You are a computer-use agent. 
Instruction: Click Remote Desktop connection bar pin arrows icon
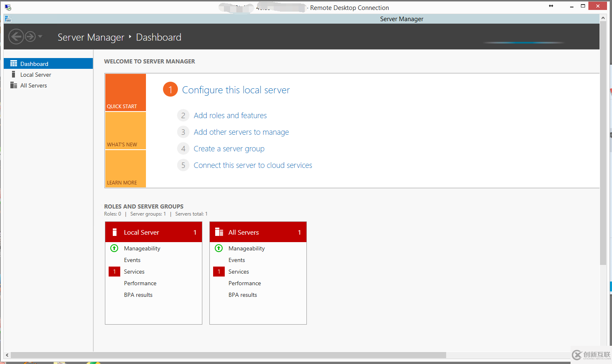[551, 6]
